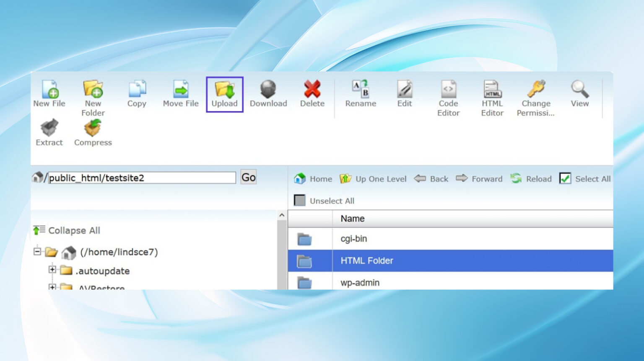Image resolution: width=644 pixels, height=361 pixels.
Task: Select the HTML Folder row
Action: coord(367,261)
